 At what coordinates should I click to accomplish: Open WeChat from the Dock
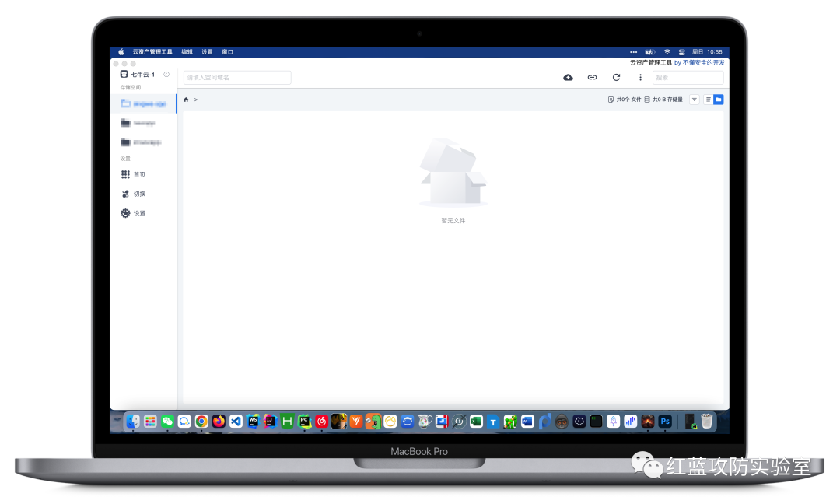(x=167, y=422)
